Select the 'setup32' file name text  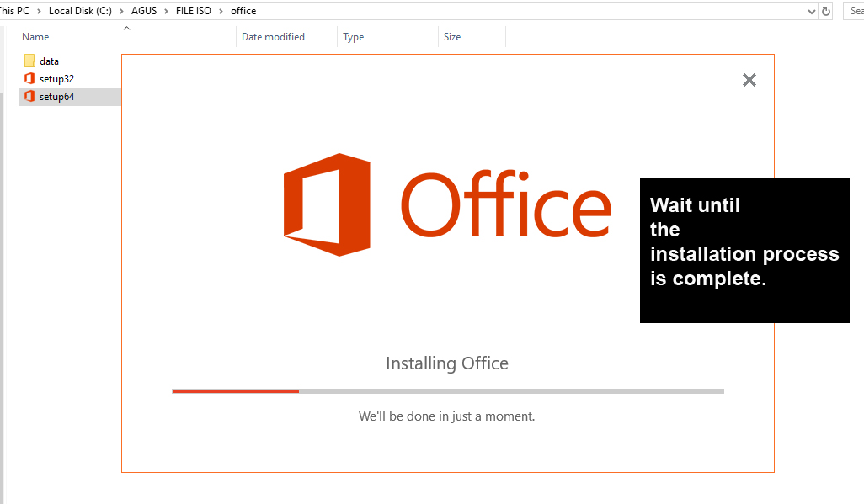tap(56, 79)
